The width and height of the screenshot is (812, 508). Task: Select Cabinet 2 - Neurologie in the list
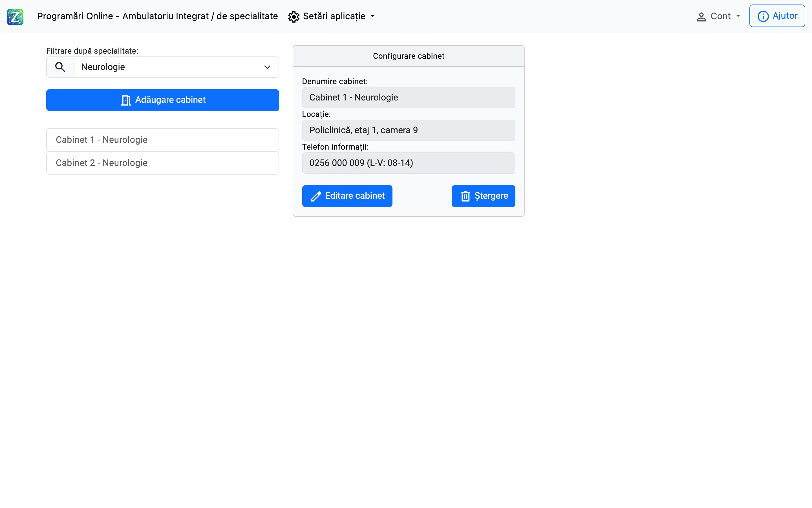pyautogui.click(x=162, y=163)
